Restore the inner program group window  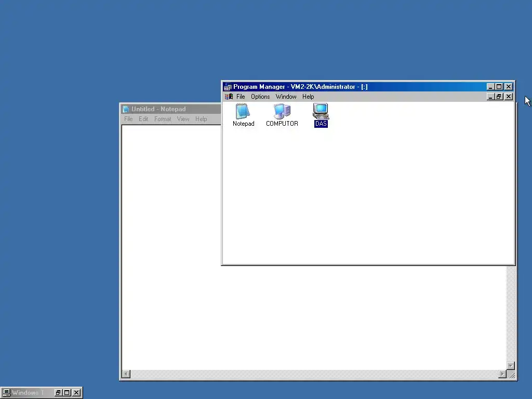pyautogui.click(x=499, y=97)
